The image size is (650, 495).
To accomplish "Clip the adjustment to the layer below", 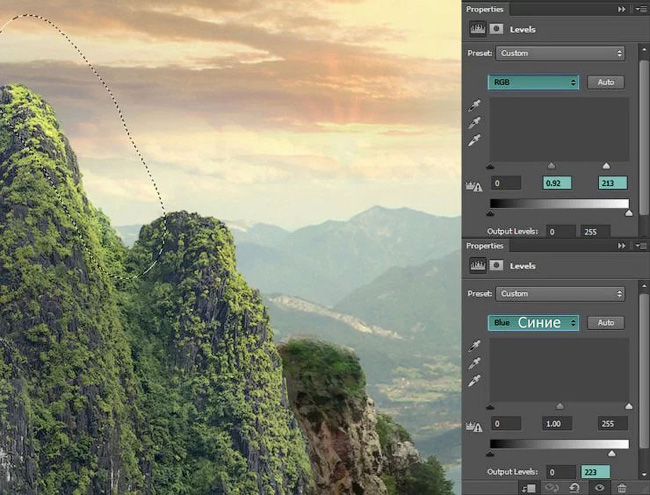I will [x=529, y=488].
